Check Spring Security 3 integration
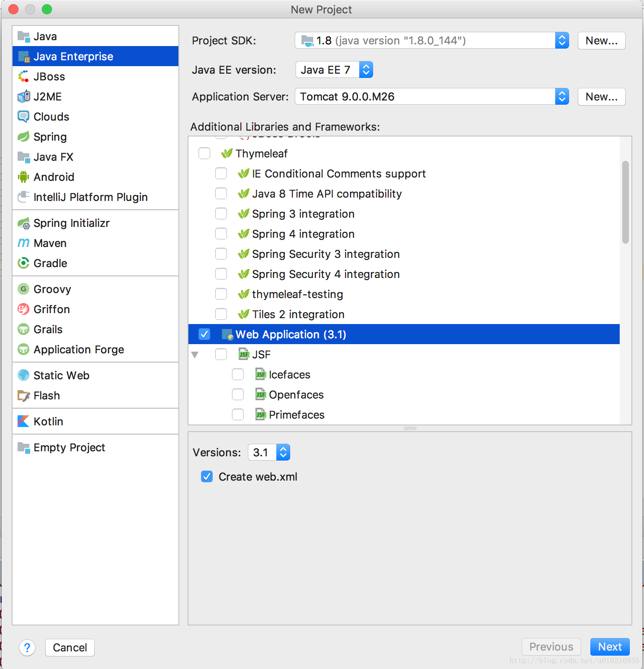The image size is (644, 669). pos(221,254)
